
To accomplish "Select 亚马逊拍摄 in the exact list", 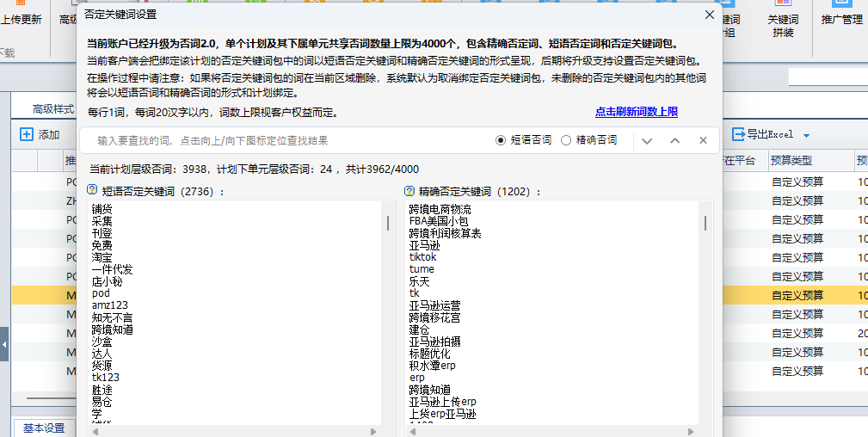I will coord(434,342).
